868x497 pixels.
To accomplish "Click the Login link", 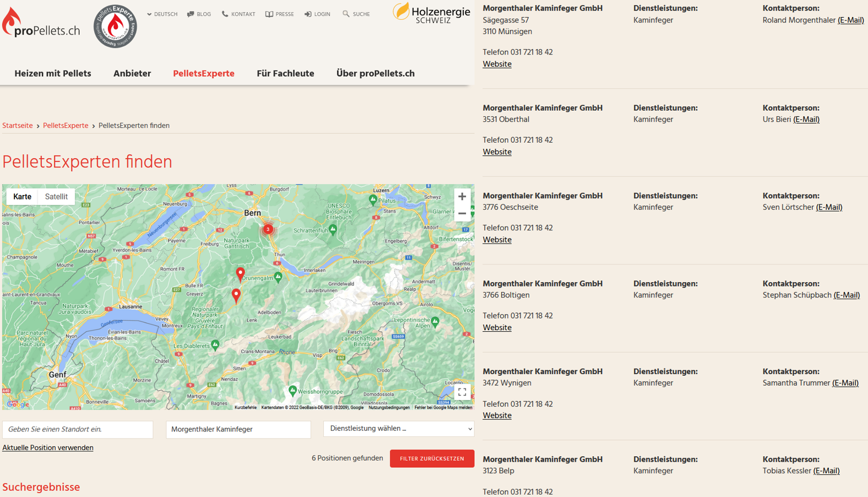I will tap(317, 14).
